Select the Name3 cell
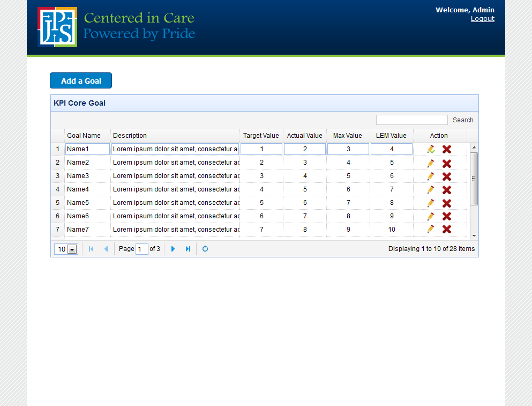The image size is (532, 406). coord(87,176)
